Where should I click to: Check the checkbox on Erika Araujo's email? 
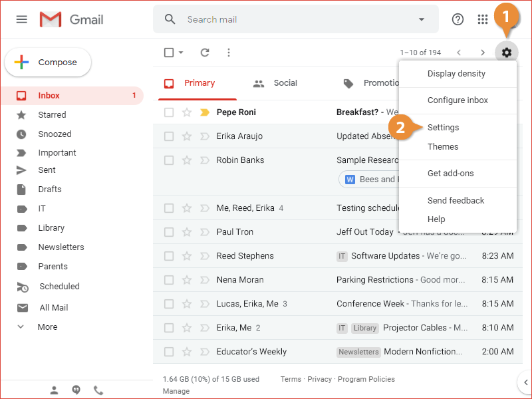pyautogui.click(x=168, y=136)
